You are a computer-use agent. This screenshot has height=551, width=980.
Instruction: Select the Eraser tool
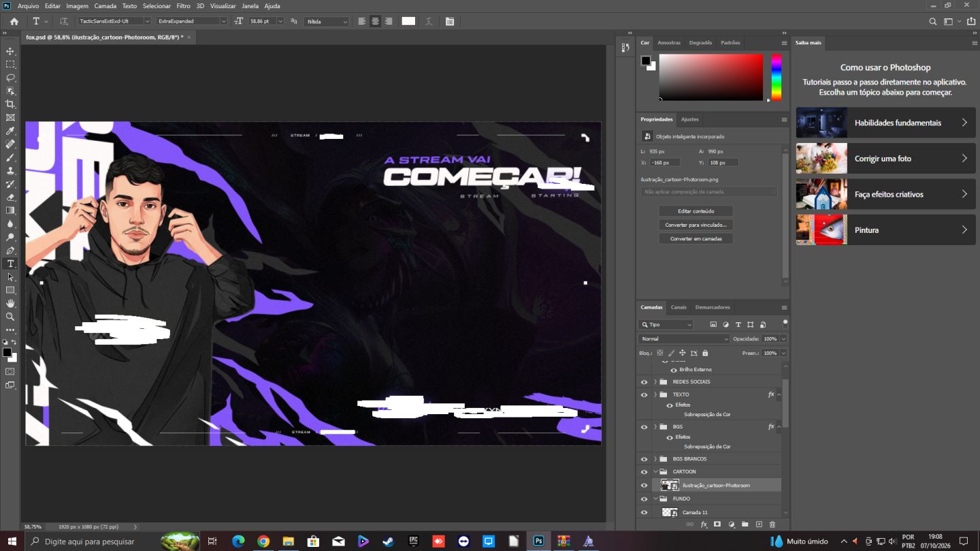(10, 198)
